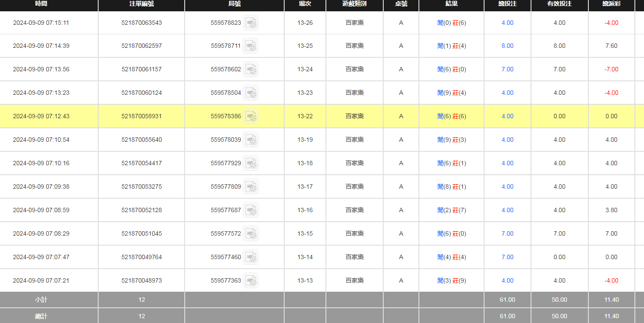Open 8.00 total bet link in row 13-25

coord(507,46)
